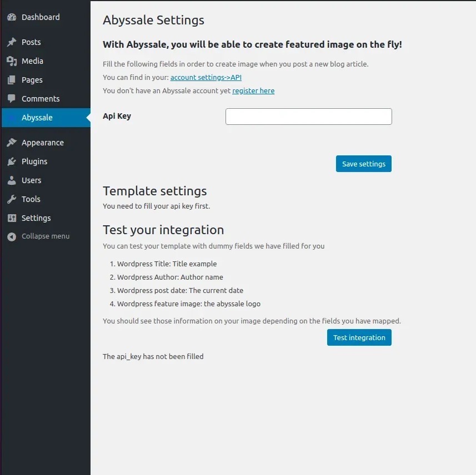The image size is (476, 475).
Task: Follow the register here link
Action: (253, 90)
